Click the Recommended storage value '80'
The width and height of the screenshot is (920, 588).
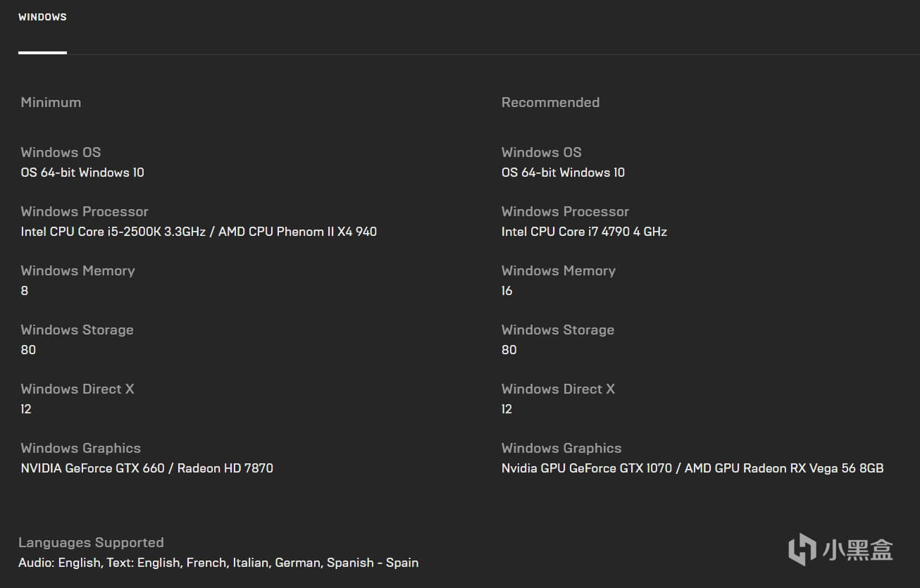pyautogui.click(x=509, y=350)
